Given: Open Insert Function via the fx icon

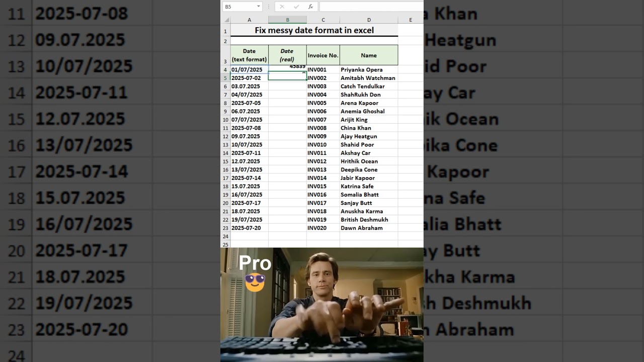Looking at the screenshot, I should [310, 7].
